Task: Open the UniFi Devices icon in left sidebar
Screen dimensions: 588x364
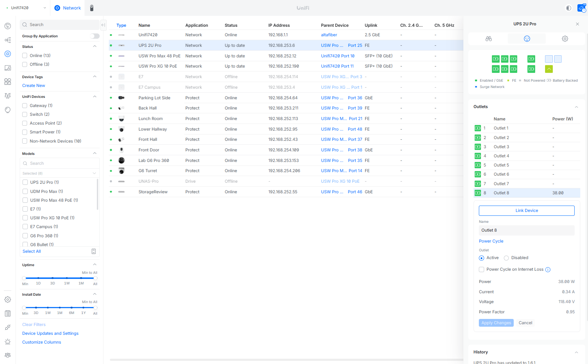Action: 8,54
